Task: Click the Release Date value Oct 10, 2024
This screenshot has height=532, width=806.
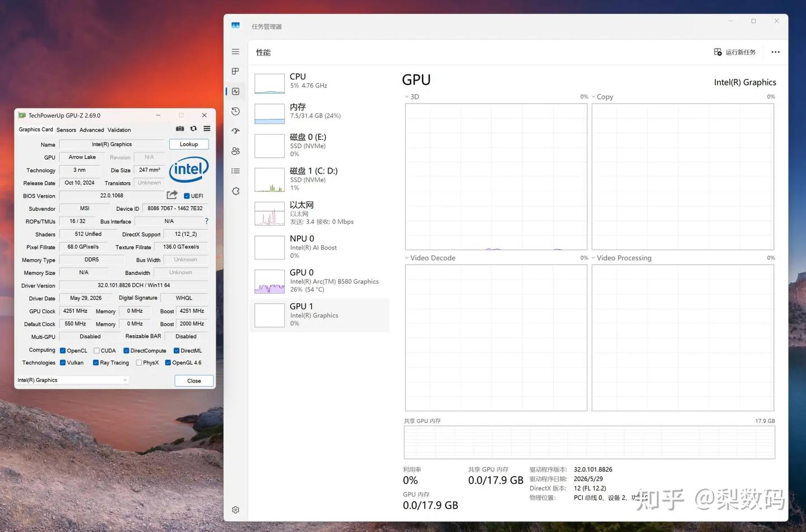Action: [79, 183]
